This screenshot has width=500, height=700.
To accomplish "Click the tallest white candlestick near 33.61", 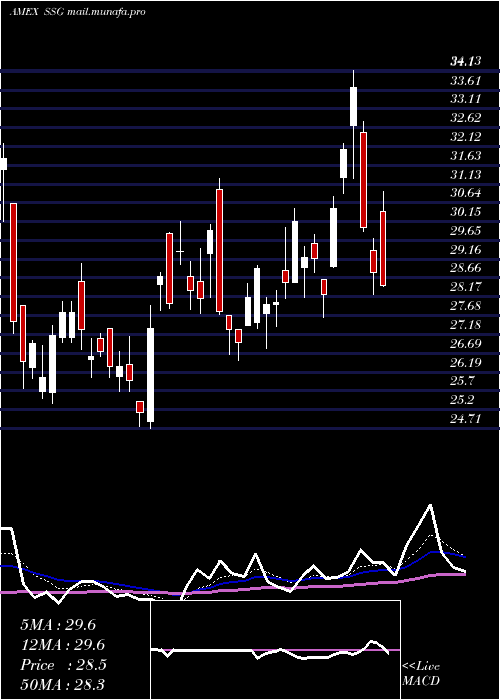I will (x=353, y=106).
